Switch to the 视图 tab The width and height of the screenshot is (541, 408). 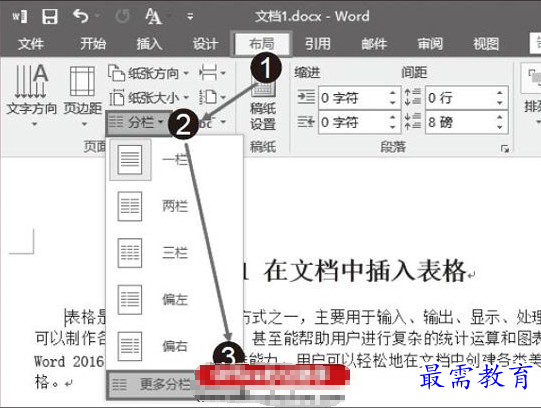pos(486,44)
